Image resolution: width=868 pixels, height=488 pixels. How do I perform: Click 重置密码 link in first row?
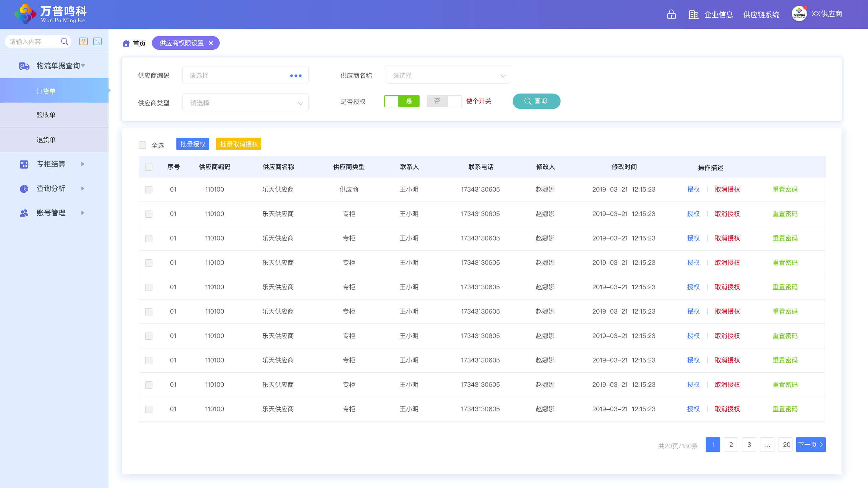coord(785,189)
